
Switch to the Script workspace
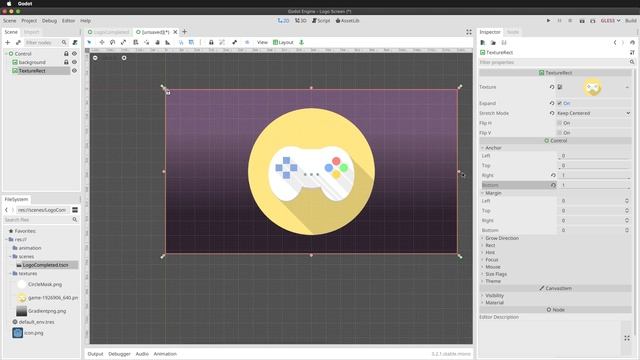pos(321,20)
